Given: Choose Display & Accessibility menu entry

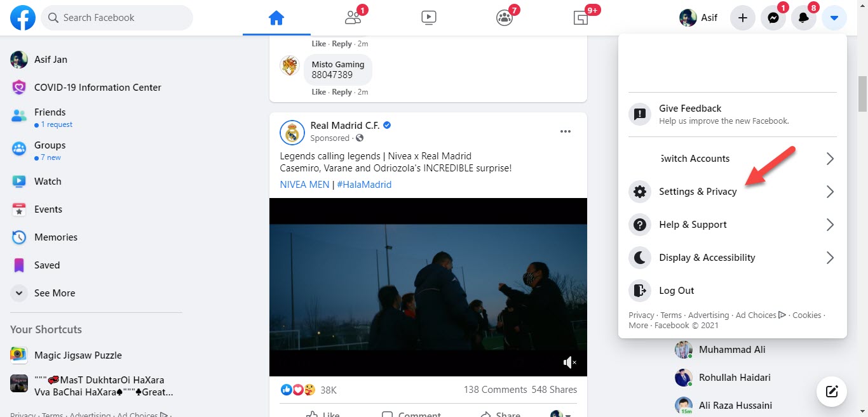Looking at the screenshot, I should (707, 258).
